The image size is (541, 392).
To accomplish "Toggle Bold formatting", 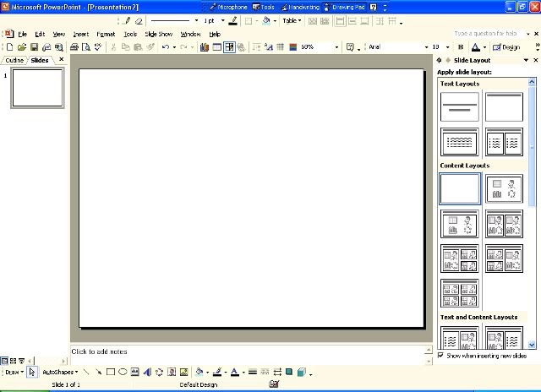I will [x=461, y=47].
